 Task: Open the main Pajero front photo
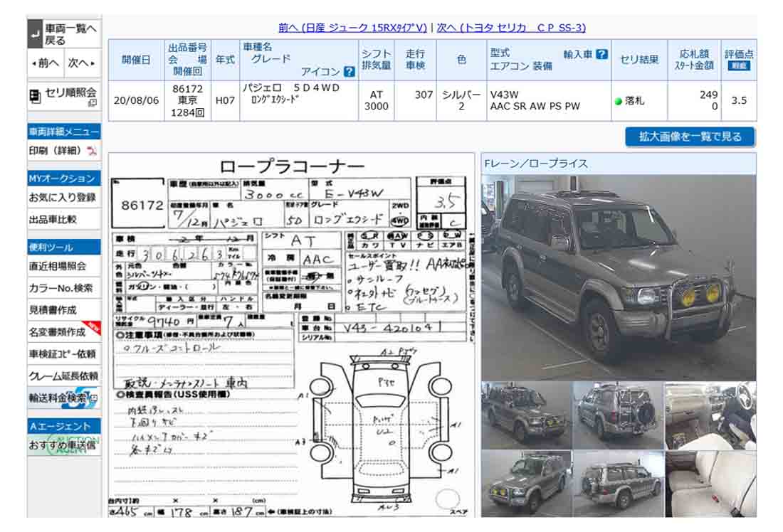tap(619, 277)
